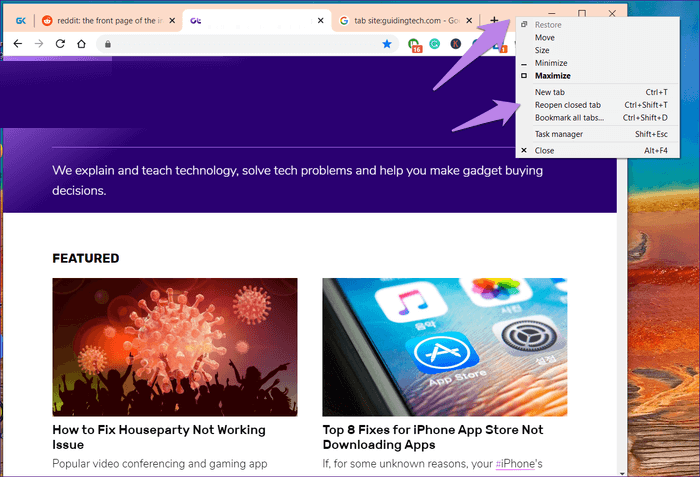
Task: Select Bookmark all tabs menu entry
Action: coord(569,118)
